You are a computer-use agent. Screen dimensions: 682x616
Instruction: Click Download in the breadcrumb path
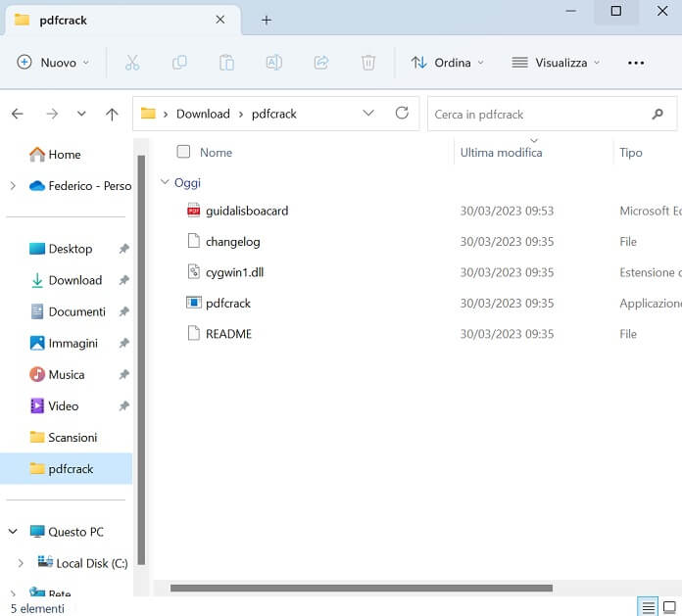point(203,114)
